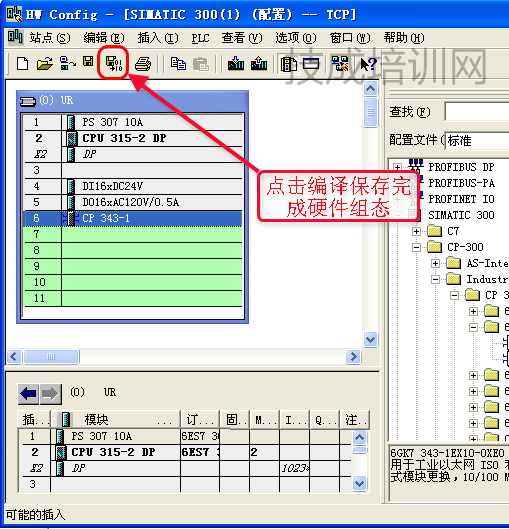Open the 窗口(W) menu

350,38
